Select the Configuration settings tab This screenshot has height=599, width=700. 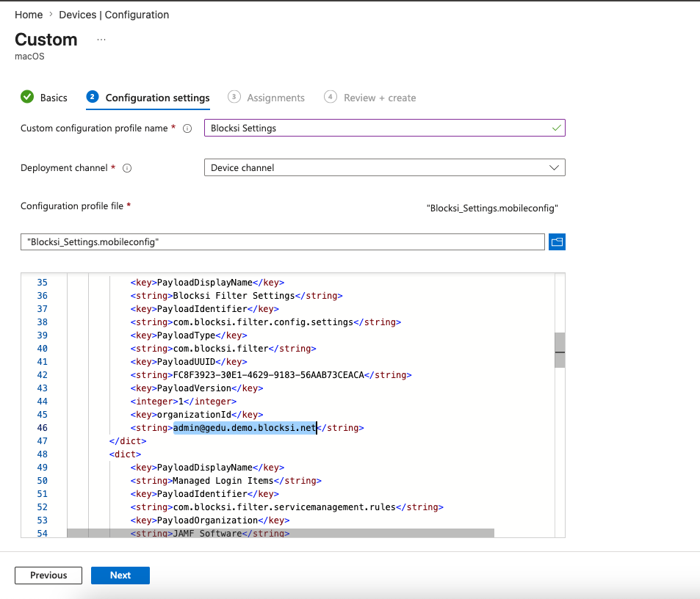pyautogui.click(x=158, y=98)
